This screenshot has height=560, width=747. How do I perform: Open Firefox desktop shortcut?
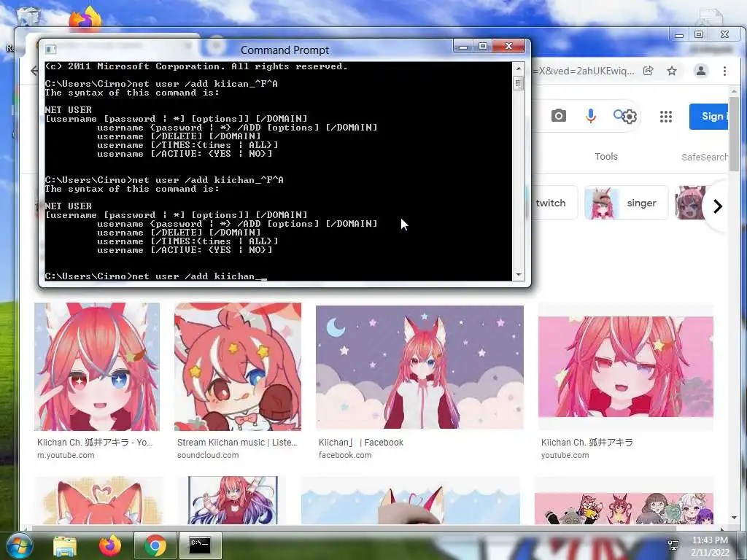(x=85, y=19)
